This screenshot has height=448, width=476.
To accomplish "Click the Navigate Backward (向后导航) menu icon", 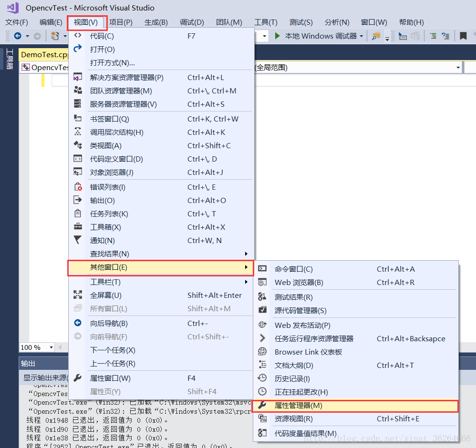I will 78,323.
